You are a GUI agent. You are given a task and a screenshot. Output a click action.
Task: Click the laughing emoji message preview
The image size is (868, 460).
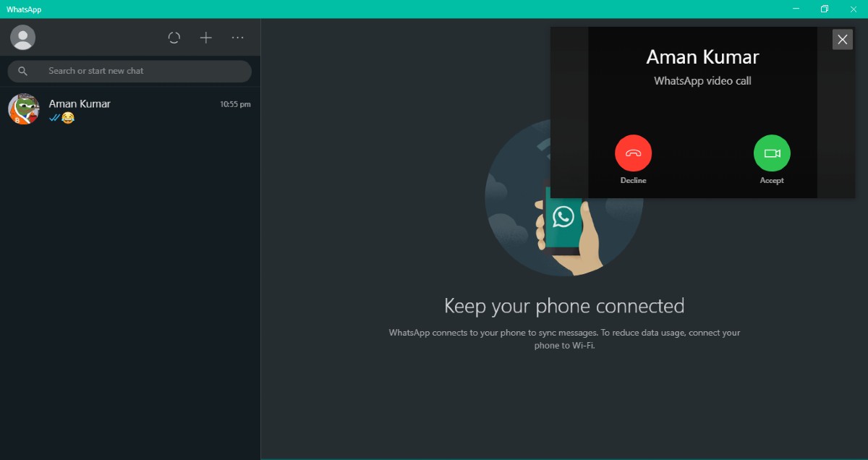[x=68, y=118]
